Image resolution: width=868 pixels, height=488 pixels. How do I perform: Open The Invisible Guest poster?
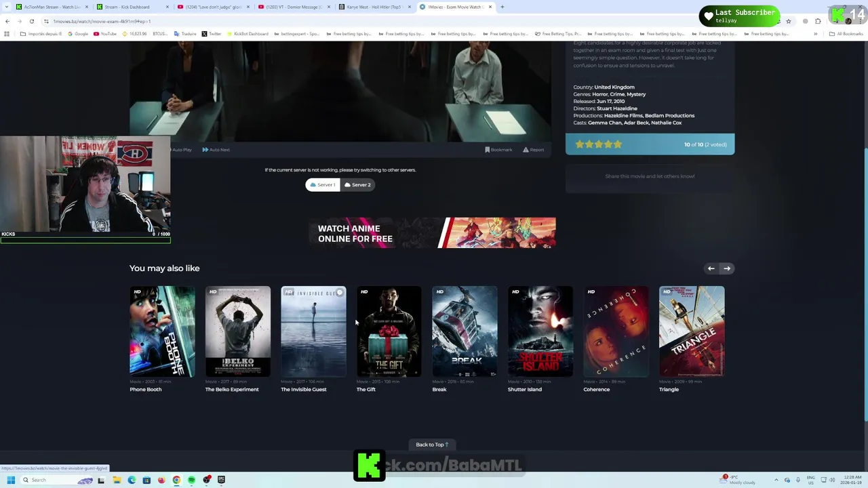313,331
